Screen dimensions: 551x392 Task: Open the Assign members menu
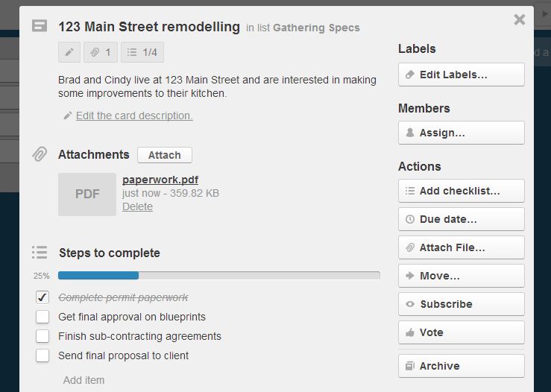tap(461, 133)
